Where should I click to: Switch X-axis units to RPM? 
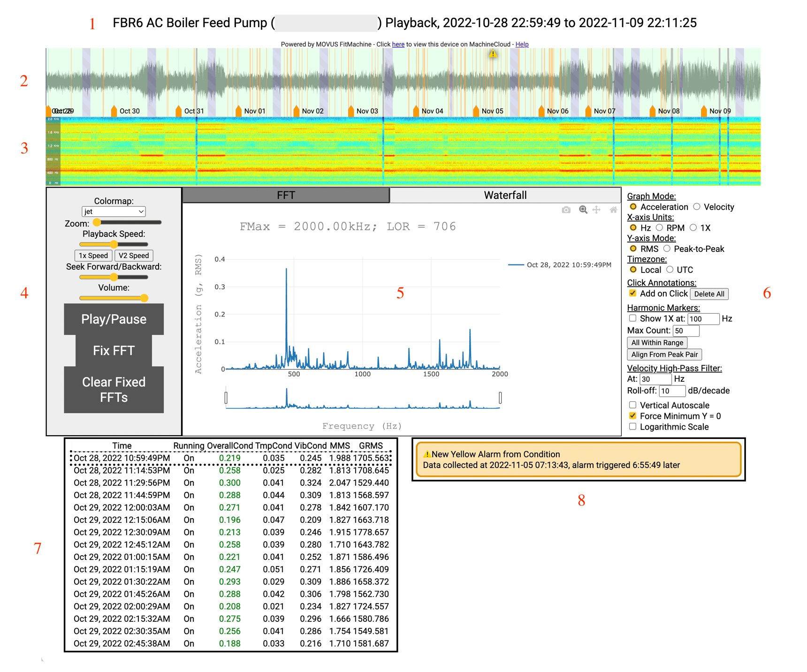(x=660, y=227)
